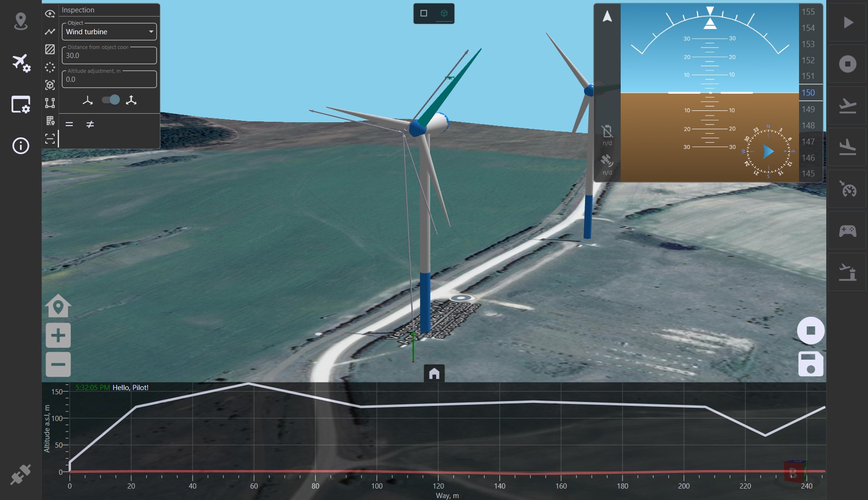
Task: Select the not-equal filter in Inspection panel
Action: coord(90,124)
